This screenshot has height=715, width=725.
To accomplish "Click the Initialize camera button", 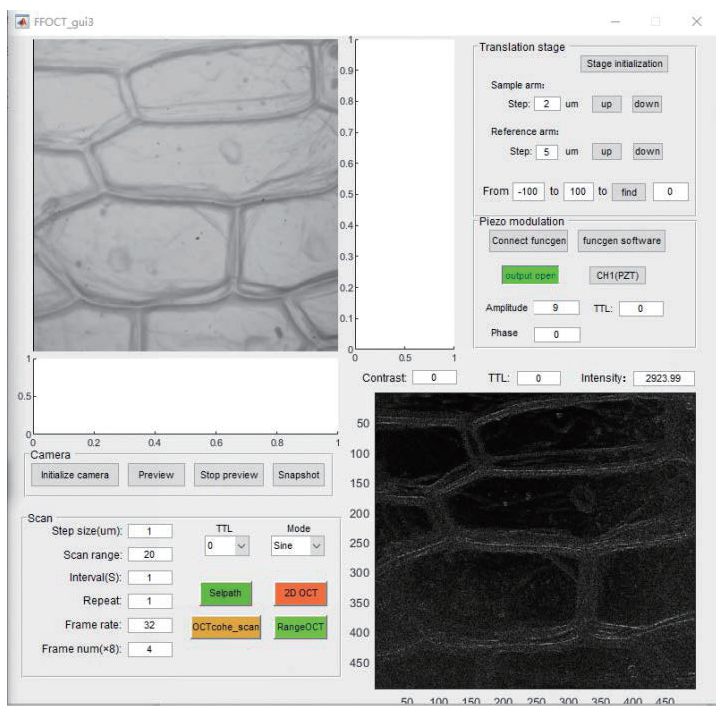I will tap(75, 475).
